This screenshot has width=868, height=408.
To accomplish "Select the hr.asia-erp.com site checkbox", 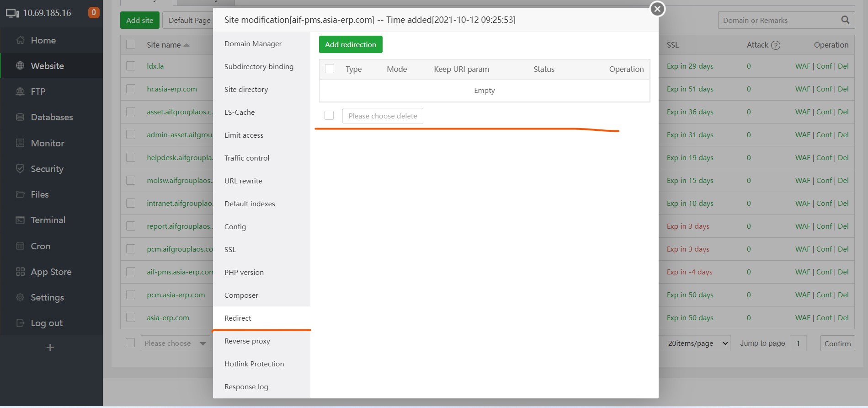I will pos(131,89).
